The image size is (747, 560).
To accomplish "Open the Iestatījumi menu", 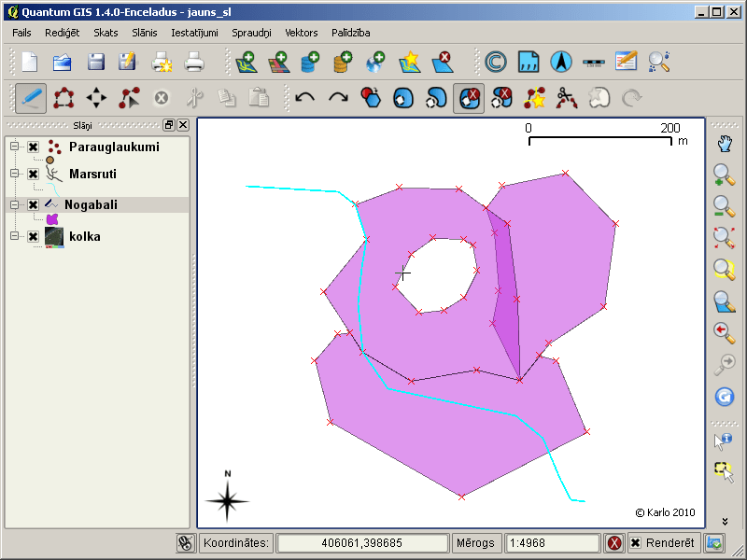I will pyautogui.click(x=195, y=33).
